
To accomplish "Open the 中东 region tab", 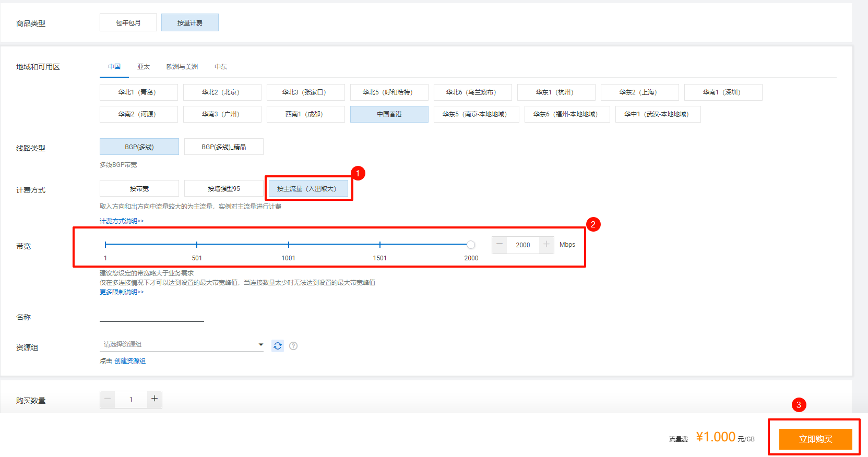I will (x=221, y=67).
